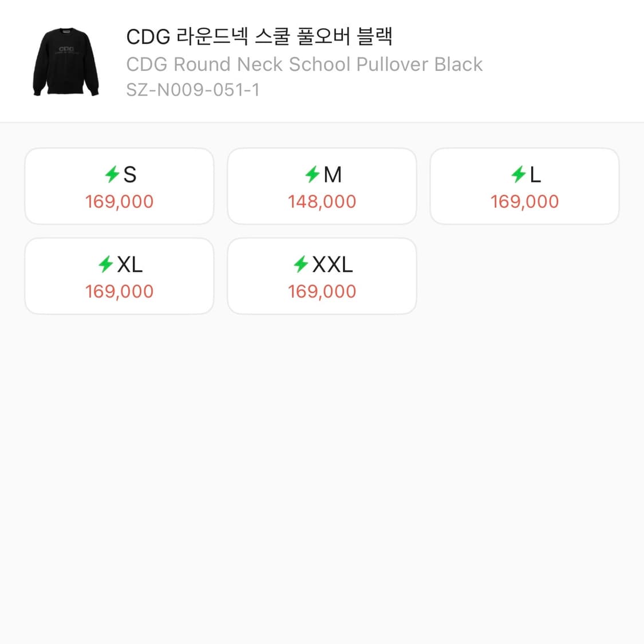
Task: Click the 148,000 price under size M
Action: (x=322, y=202)
